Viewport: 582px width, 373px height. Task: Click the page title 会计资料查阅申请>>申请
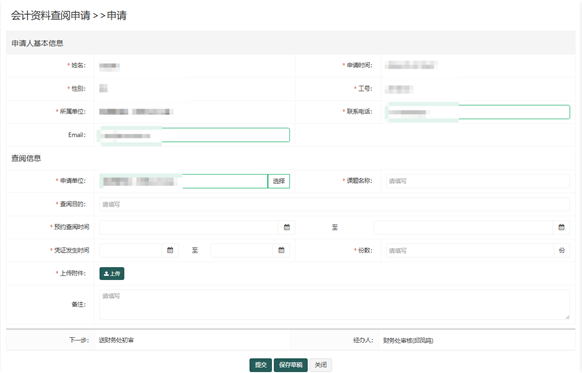pyautogui.click(x=69, y=16)
